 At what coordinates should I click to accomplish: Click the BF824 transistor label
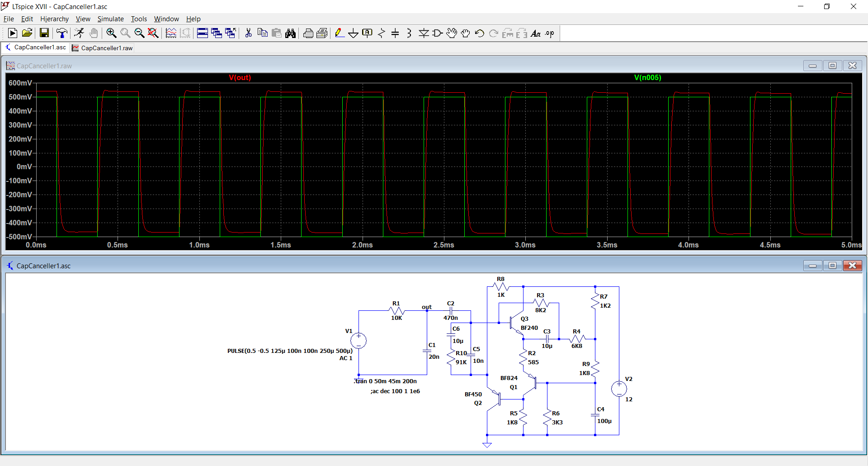(x=509, y=378)
